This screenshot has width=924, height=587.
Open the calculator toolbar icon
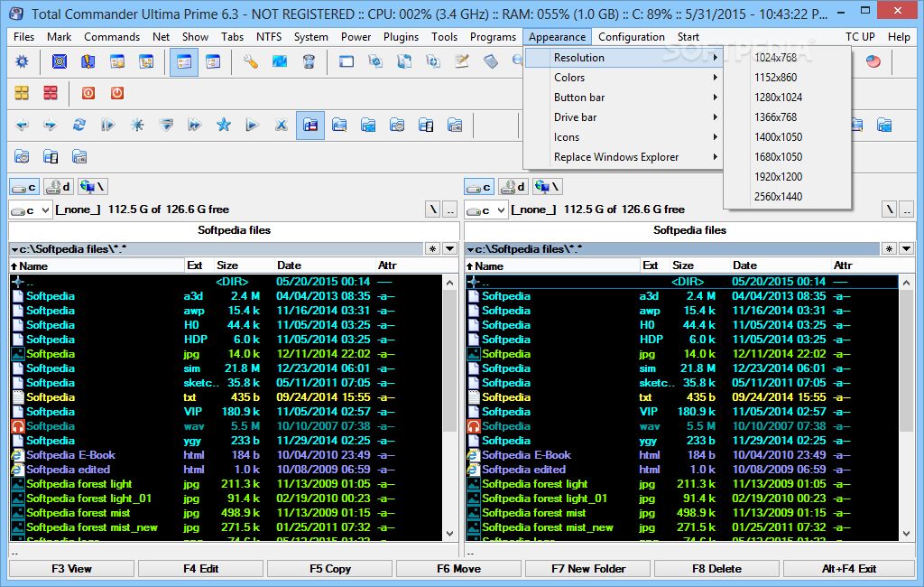(x=491, y=61)
